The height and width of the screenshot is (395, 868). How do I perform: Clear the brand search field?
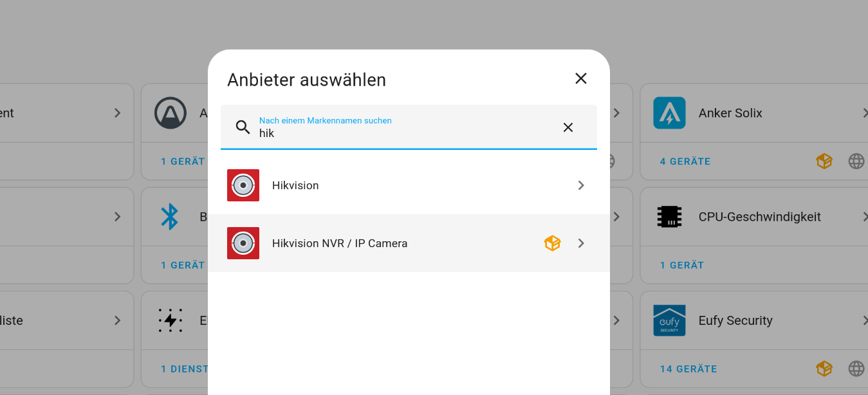(x=568, y=127)
